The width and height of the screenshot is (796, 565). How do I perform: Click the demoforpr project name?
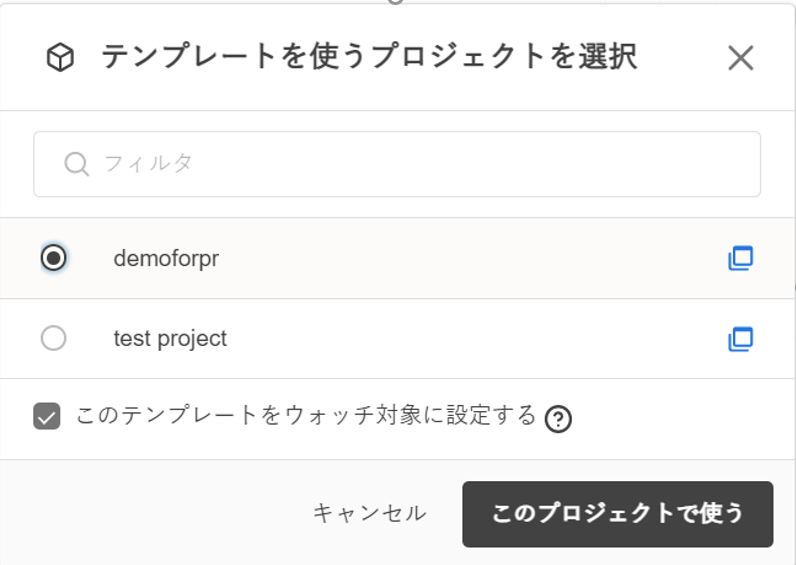(166, 258)
